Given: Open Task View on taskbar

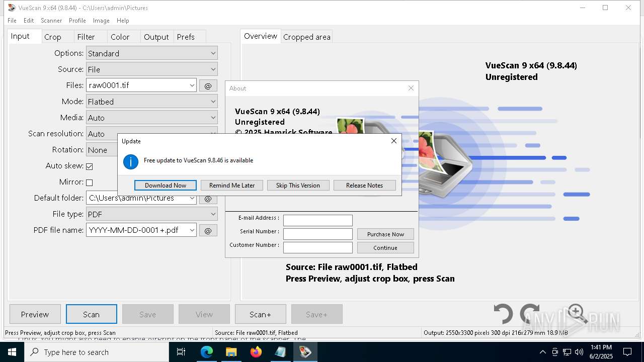Looking at the screenshot, I should click(x=181, y=352).
